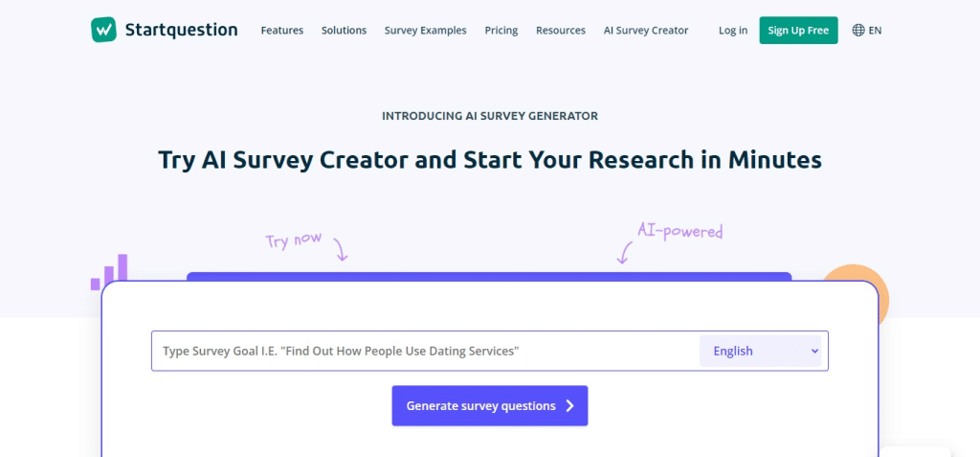The height and width of the screenshot is (457, 980).
Task: Click the Startquestion brand name
Action: click(181, 30)
